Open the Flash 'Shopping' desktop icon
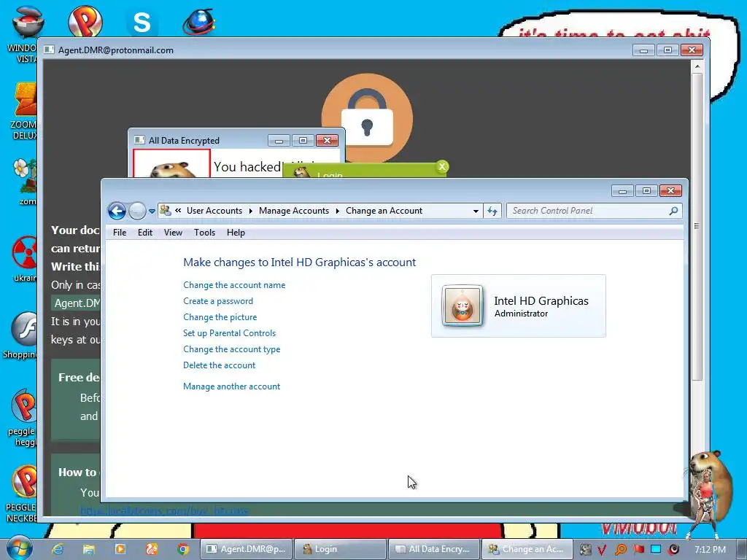747x560 pixels. (x=21, y=335)
